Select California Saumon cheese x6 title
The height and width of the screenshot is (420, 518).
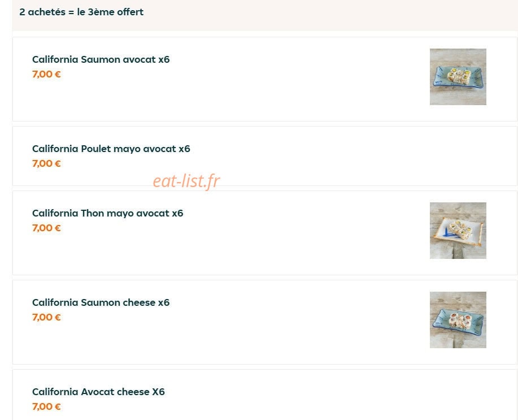point(101,302)
